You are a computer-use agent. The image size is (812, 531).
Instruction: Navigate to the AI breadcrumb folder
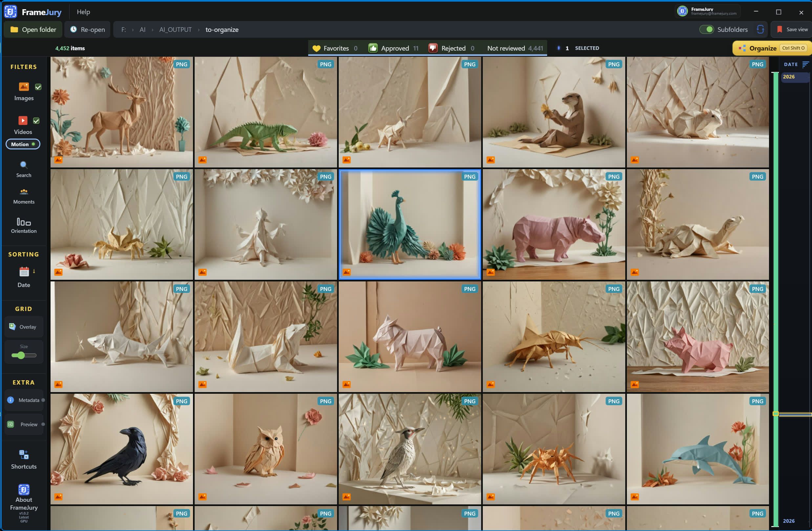[142, 30]
